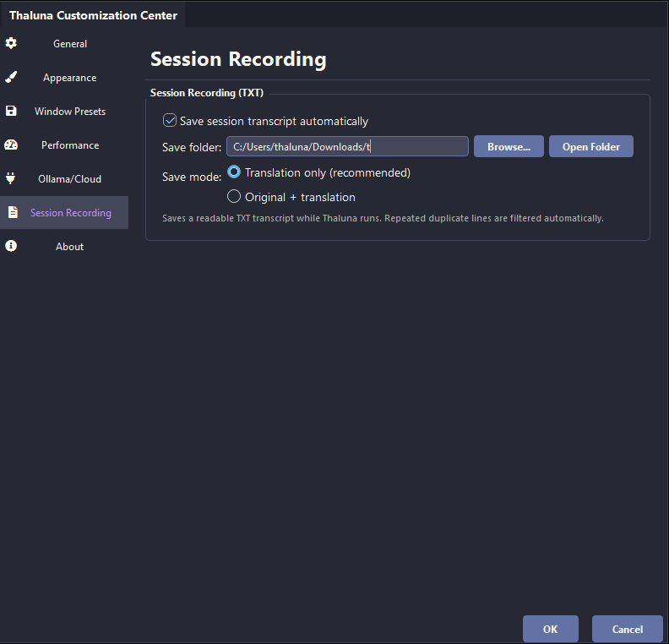Select the Ollama/Cloud section
The height and width of the screenshot is (644, 669).
tap(69, 179)
